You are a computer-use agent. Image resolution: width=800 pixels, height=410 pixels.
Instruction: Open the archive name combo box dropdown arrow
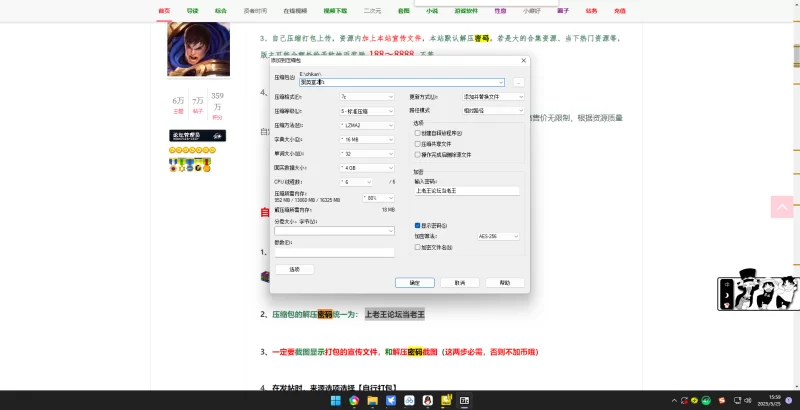tap(501, 82)
